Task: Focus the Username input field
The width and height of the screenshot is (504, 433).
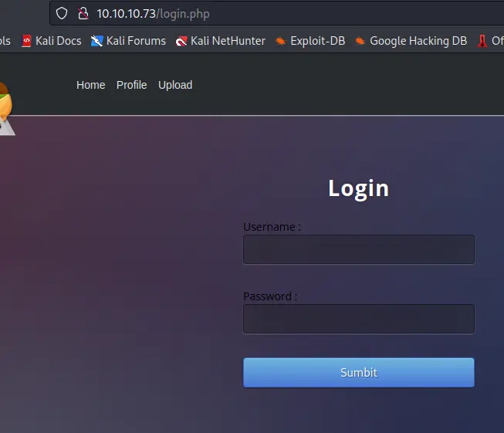Action: point(359,249)
